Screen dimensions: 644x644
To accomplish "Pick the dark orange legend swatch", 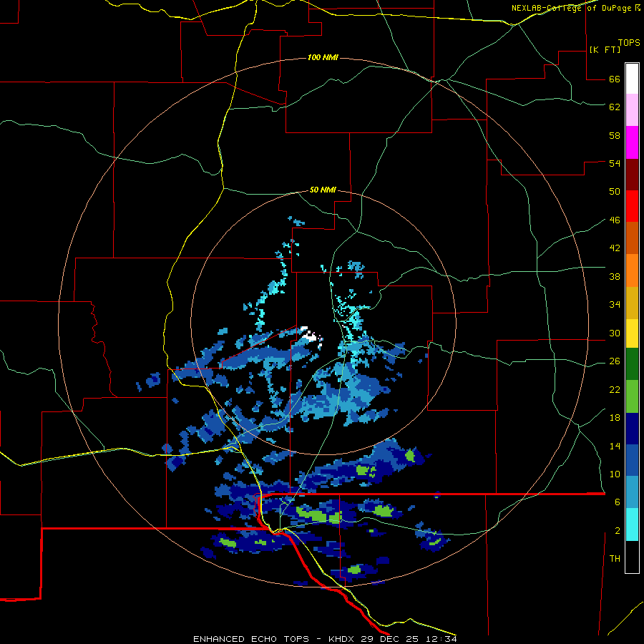I will point(632,238).
